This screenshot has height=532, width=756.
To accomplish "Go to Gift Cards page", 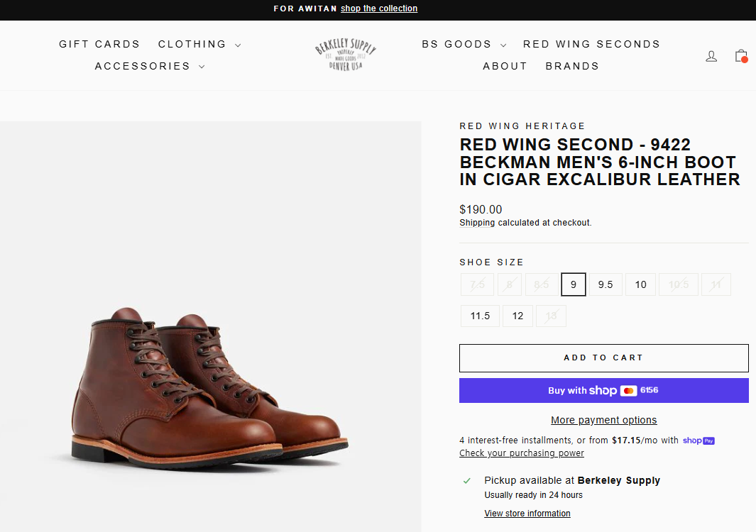I will (x=99, y=44).
